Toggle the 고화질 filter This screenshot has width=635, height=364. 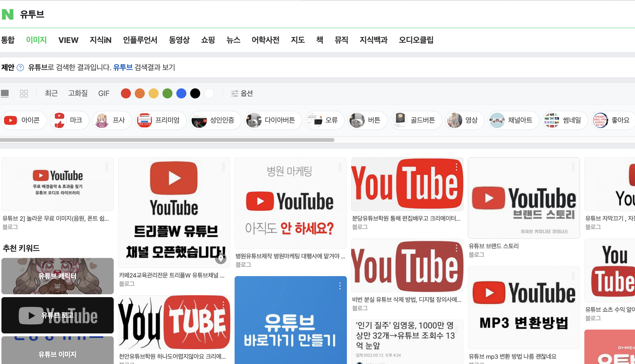[78, 93]
